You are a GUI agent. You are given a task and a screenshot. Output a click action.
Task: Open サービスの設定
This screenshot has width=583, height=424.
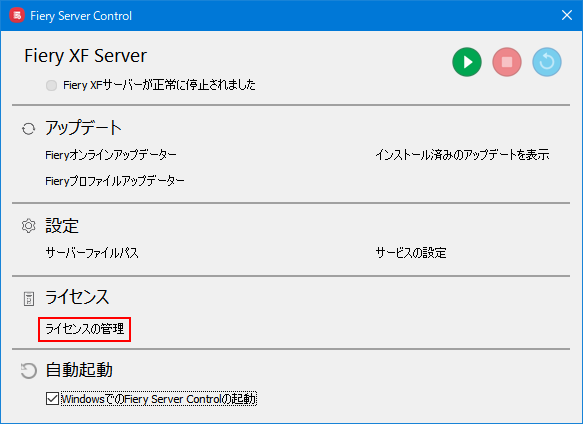(x=411, y=253)
